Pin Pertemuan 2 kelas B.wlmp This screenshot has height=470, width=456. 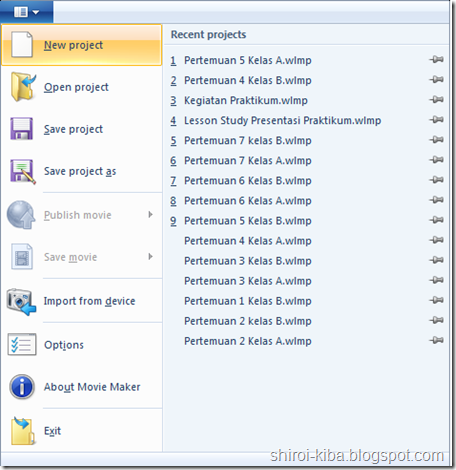pyautogui.click(x=436, y=320)
